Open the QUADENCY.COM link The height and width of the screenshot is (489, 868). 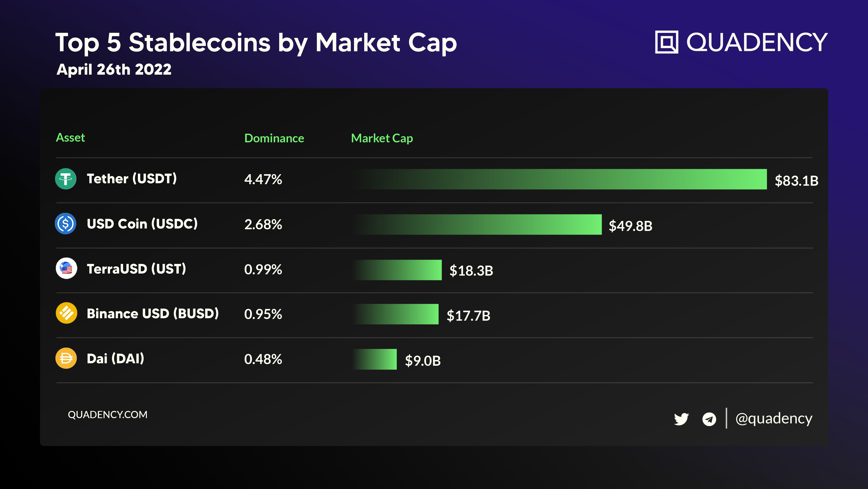pos(107,415)
